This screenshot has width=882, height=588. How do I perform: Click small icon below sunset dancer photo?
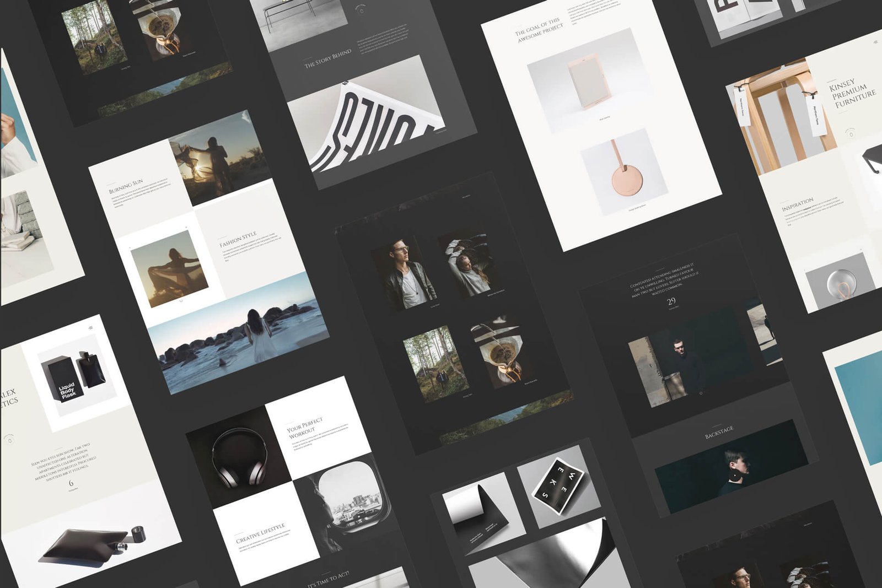pyautogui.click(x=181, y=301)
